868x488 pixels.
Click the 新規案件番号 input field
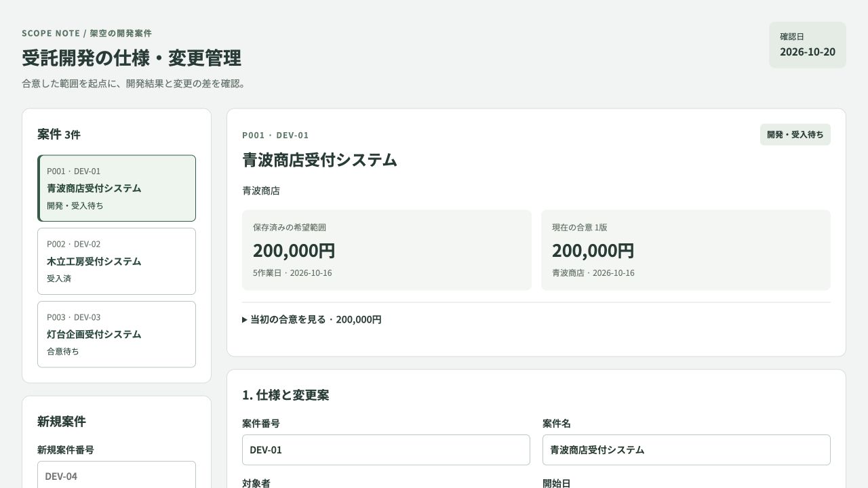pos(117,476)
